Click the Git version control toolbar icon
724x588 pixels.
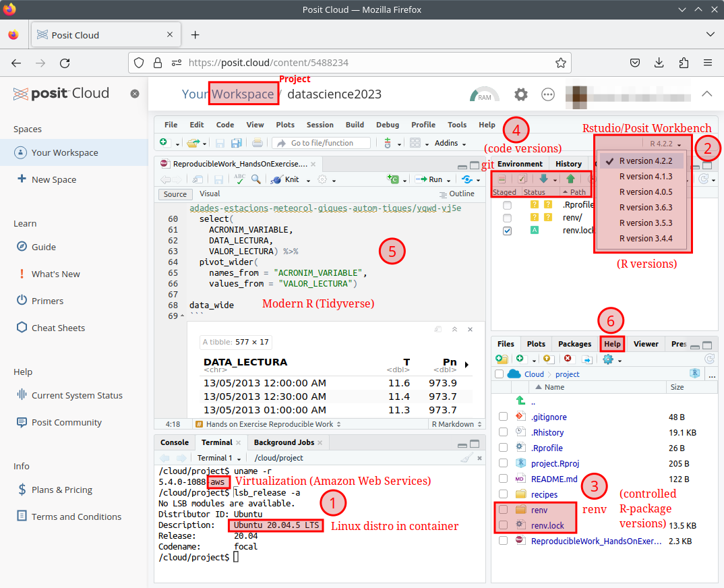coord(388,143)
